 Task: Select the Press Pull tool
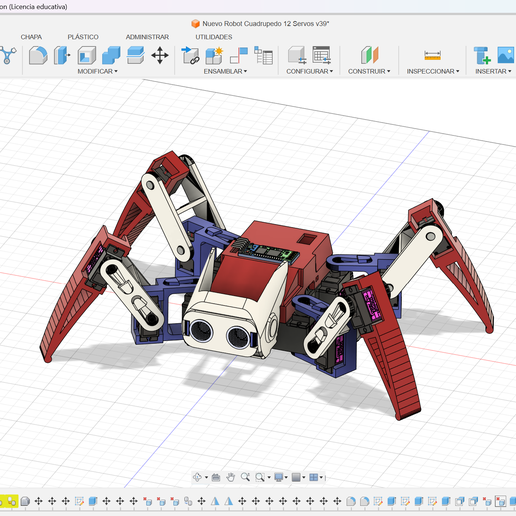click(x=62, y=55)
